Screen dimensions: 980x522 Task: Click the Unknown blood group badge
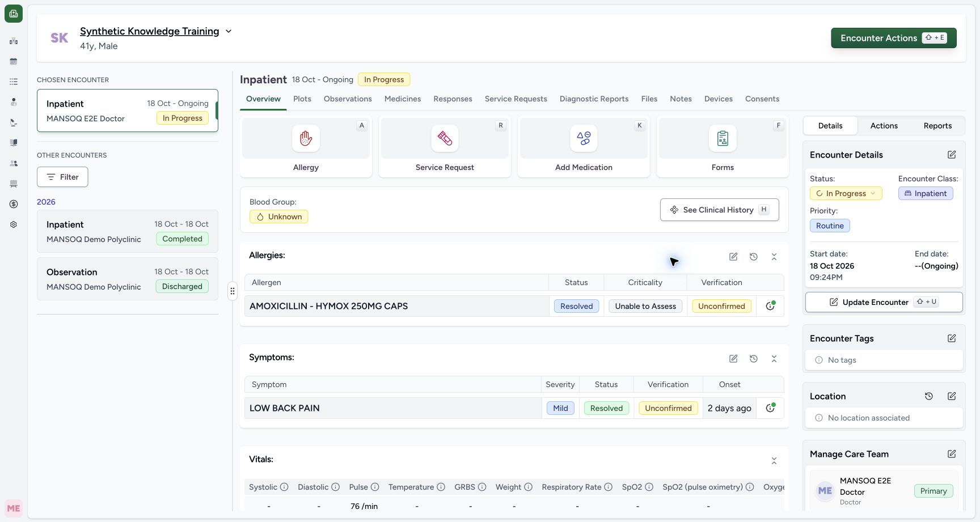278,217
